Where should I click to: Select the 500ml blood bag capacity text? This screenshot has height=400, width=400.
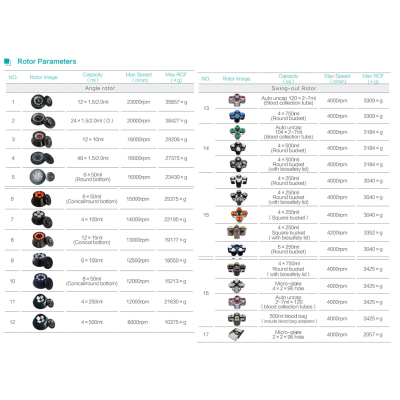[x=288, y=316]
